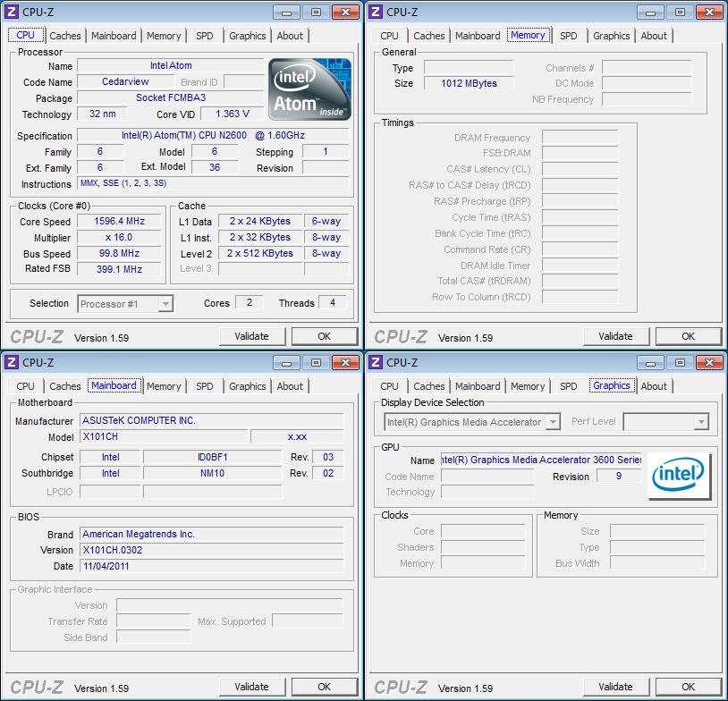Screen dimensions: 728x701
Task: Click the BIOS Date value 11/04/2011
Action: [212, 566]
